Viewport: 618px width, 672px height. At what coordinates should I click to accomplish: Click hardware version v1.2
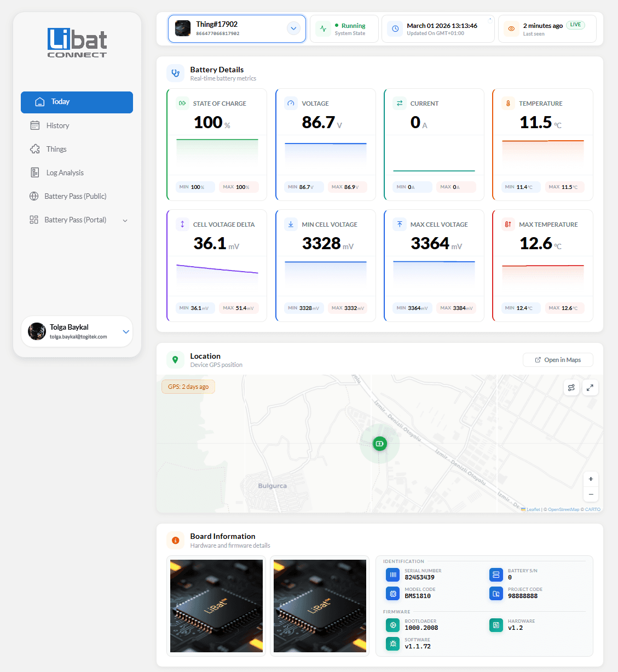515,628
